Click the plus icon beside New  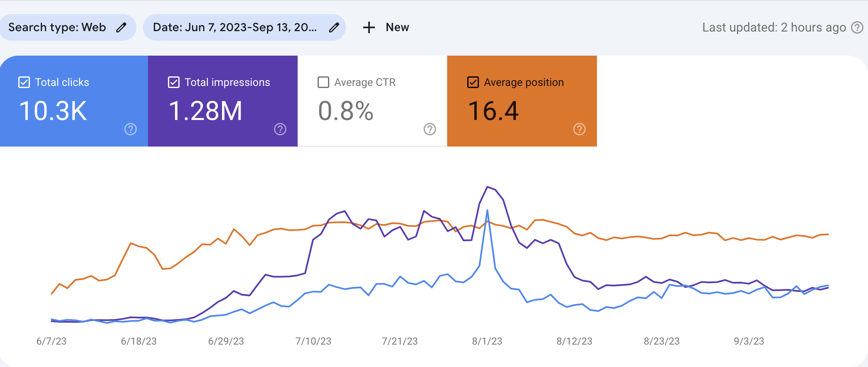[x=369, y=28]
